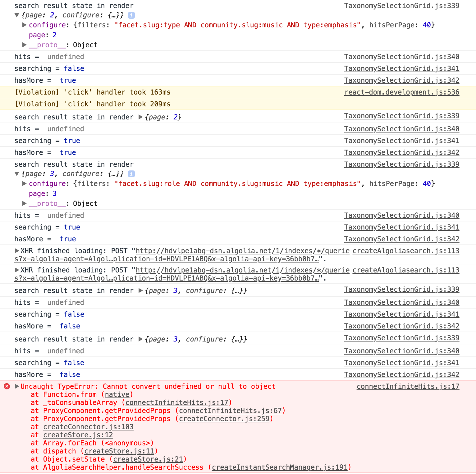The height and width of the screenshot is (474, 476).
Task: Open createStore.js:11 in dispatch frame
Action: tap(119, 451)
